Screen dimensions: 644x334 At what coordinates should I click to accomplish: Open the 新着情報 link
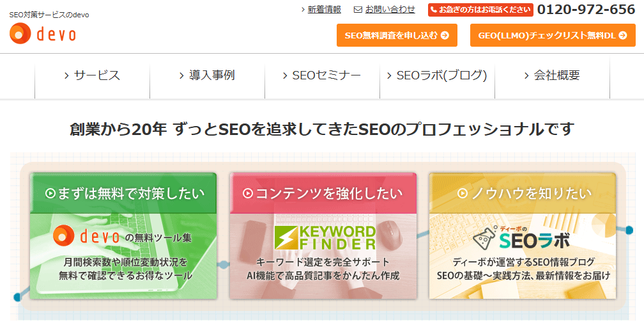(x=324, y=10)
